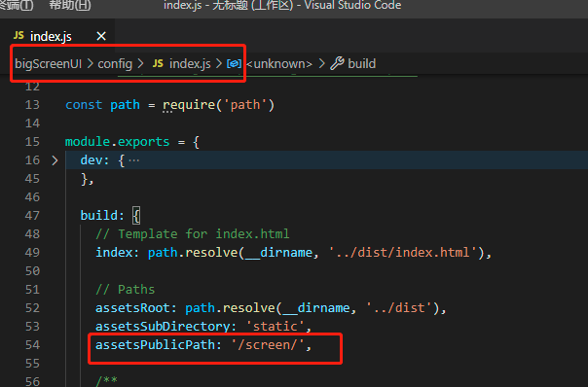Click the '// Paths' comment
588x387 pixels.
tap(126, 289)
